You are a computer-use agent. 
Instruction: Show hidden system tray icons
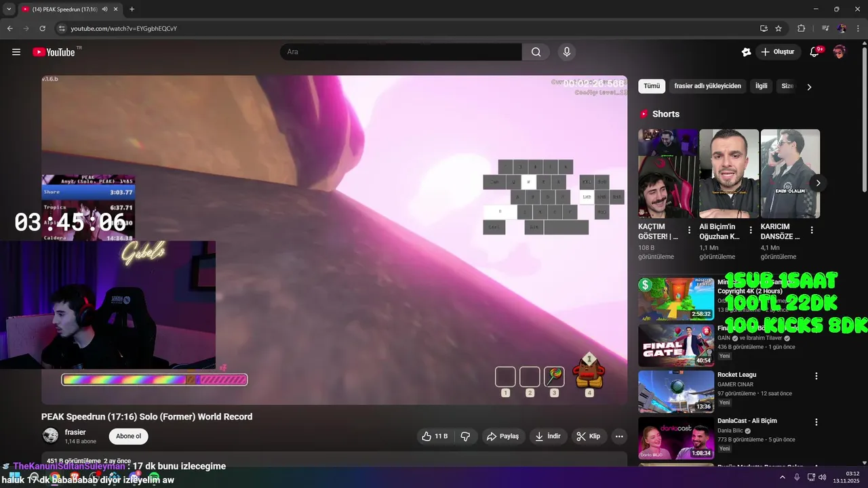(x=782, y=477)
